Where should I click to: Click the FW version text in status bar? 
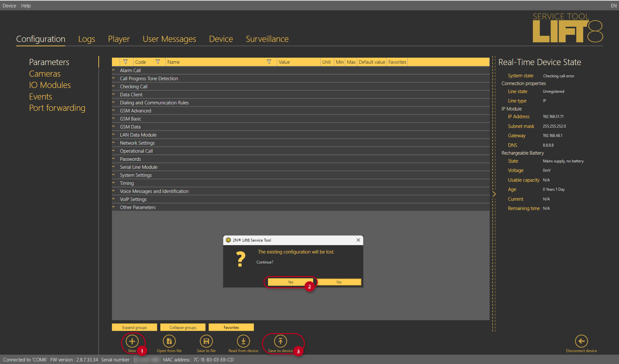[74, 360]
